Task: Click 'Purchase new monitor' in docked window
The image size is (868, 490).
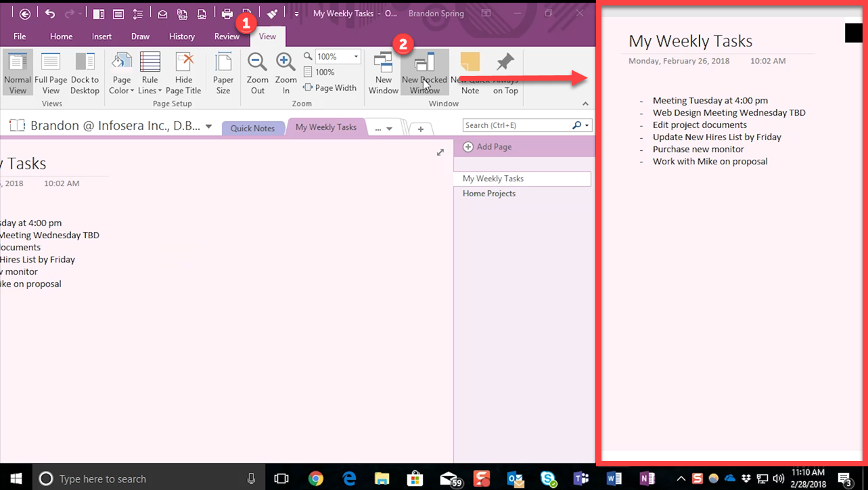Action: click(x=698, y=150)
